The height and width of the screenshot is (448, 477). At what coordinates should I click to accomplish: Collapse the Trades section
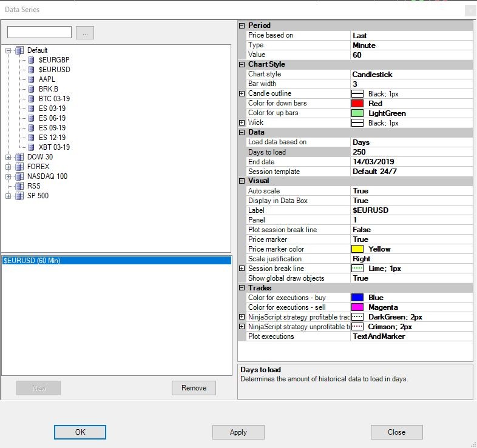coord(242,288)
